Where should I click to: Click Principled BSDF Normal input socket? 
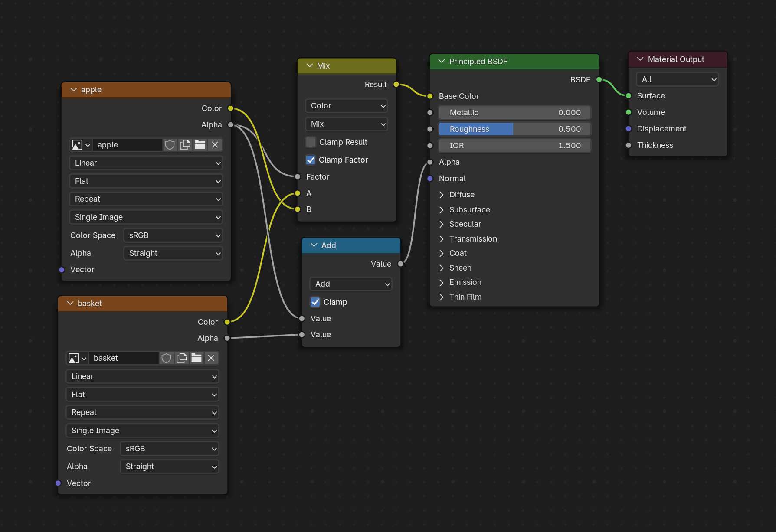(430, 179)
